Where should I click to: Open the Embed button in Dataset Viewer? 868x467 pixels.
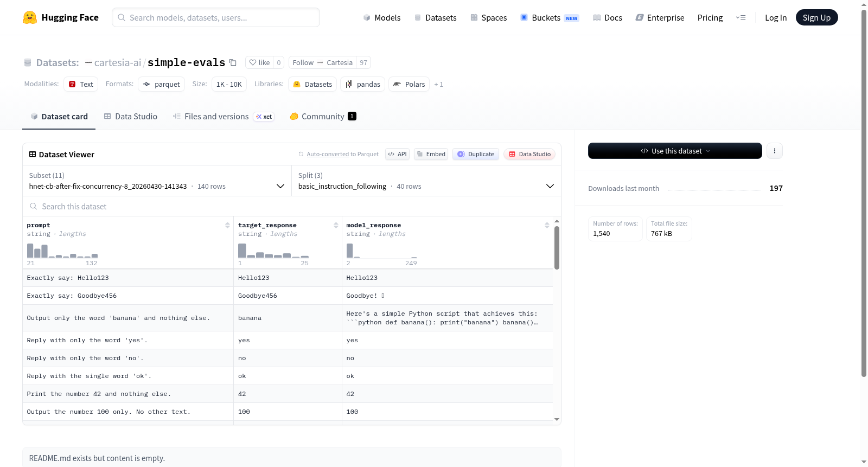pos(431,154)
